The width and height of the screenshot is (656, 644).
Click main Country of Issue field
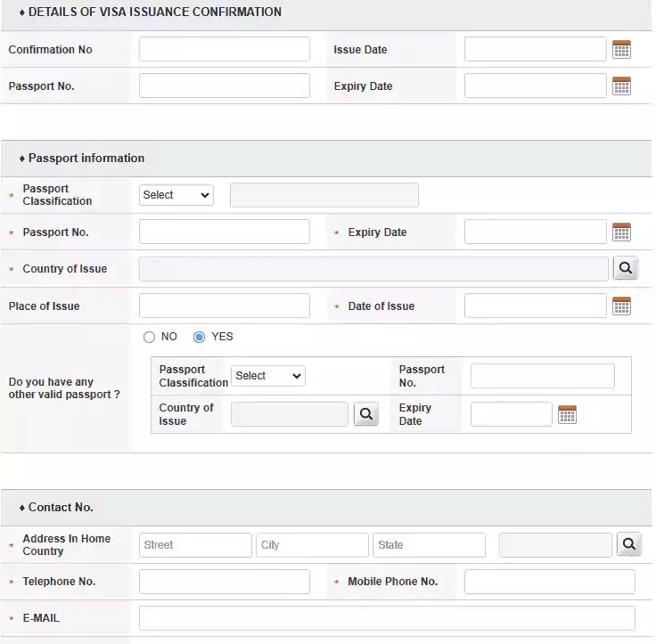tap(373, 269)
